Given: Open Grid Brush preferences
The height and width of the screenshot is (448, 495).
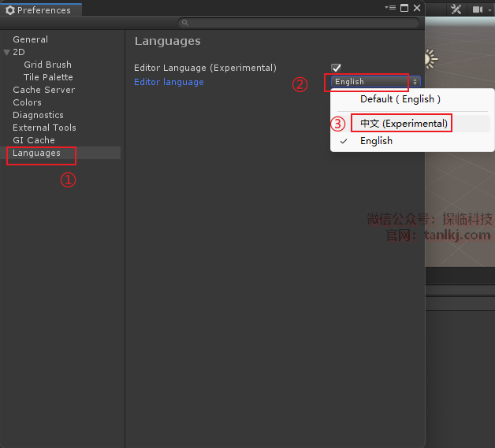Looking at the screenshot, I should pos(47,65).
